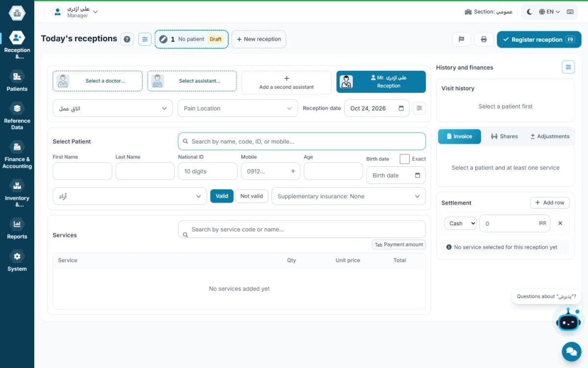Click the patient search field
Screen dimensions: 588x368
(x=302, y=141)
